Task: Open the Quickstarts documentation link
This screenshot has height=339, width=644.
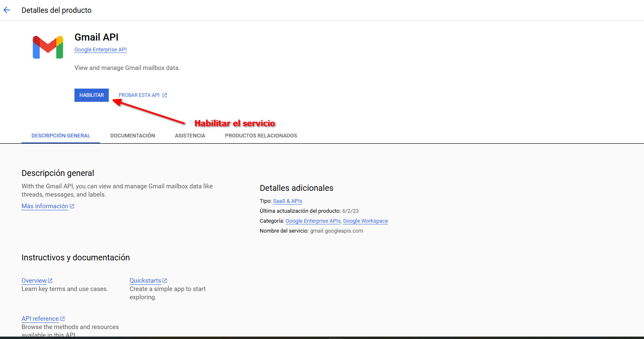Action: [145, 281]
